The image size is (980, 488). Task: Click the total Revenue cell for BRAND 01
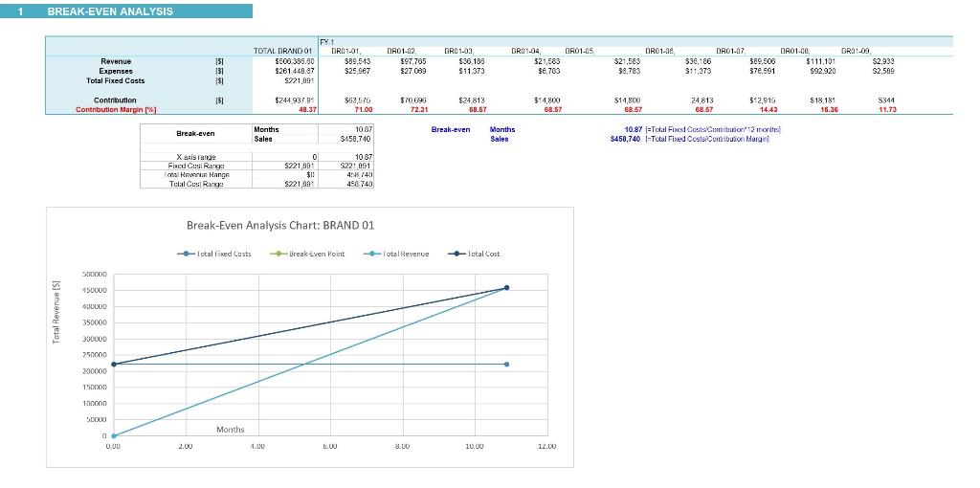point(294,62)
